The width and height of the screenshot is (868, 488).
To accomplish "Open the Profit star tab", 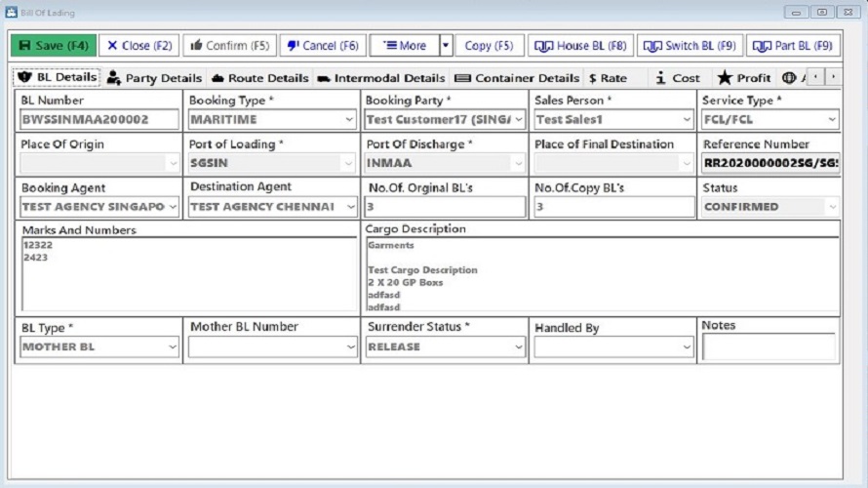I will tap(744, 78).
